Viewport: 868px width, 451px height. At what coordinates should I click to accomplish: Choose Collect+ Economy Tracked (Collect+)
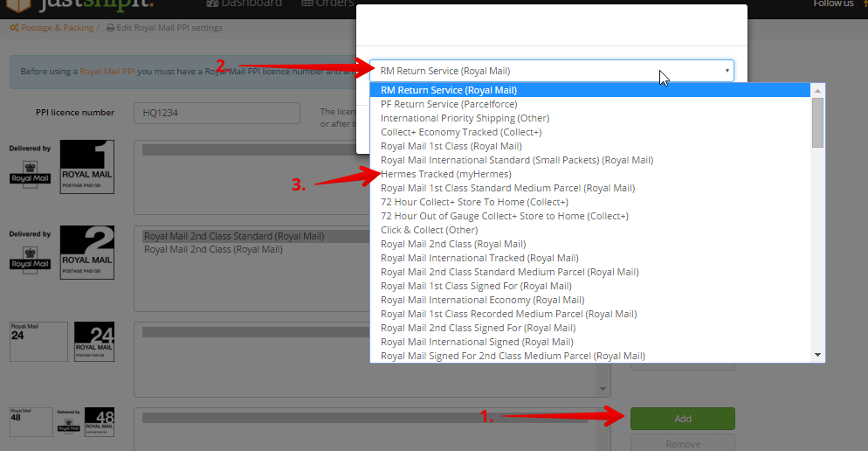590,132
